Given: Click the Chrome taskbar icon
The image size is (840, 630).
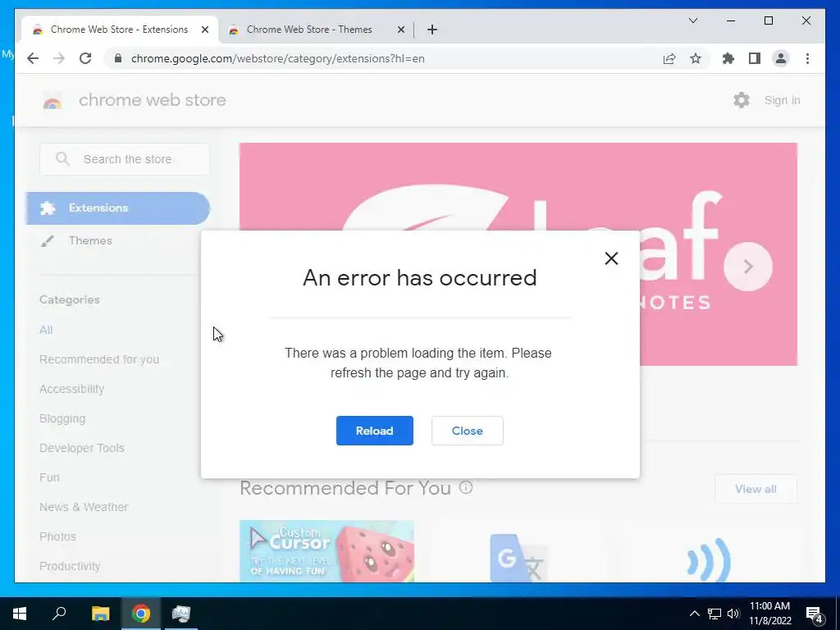Looking at the screenshot, I should (141, 614).
